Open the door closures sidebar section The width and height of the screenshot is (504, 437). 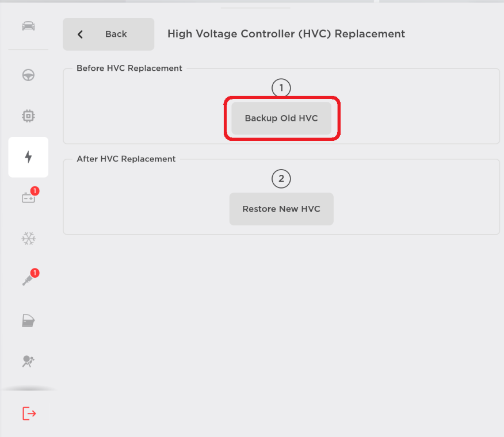pos(28,321)
